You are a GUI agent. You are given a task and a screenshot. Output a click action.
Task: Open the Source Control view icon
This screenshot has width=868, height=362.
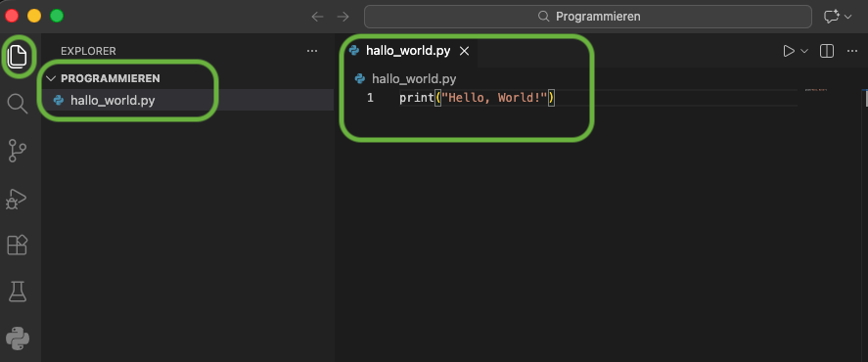pos(18,151)
